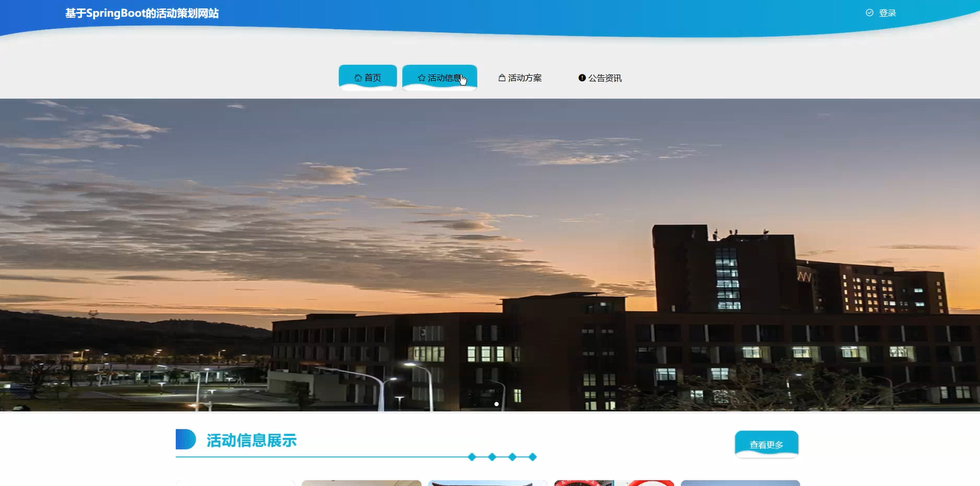
Task: Open 公告资讯 menu item
Action: [x=600, y=78]
